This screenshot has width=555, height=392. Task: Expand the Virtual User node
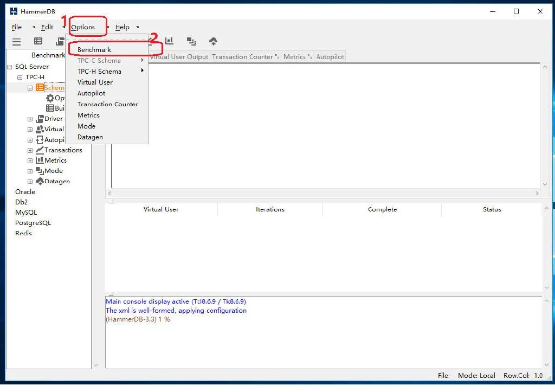coord(30,130)
